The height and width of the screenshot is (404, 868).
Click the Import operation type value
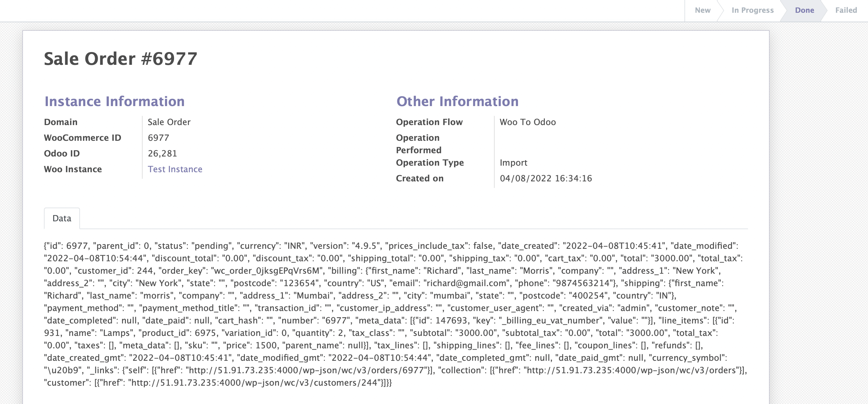tap(513, 163)
